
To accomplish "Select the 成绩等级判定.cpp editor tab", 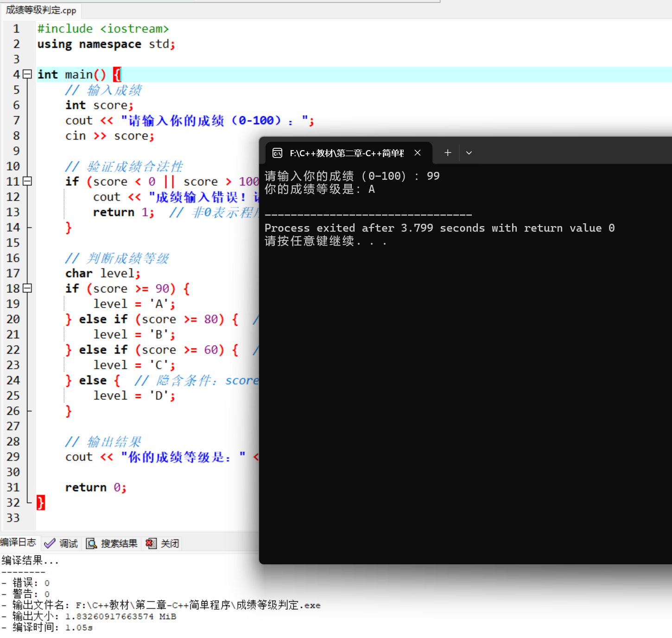I will pyautogui.click(x=41, y=10).
